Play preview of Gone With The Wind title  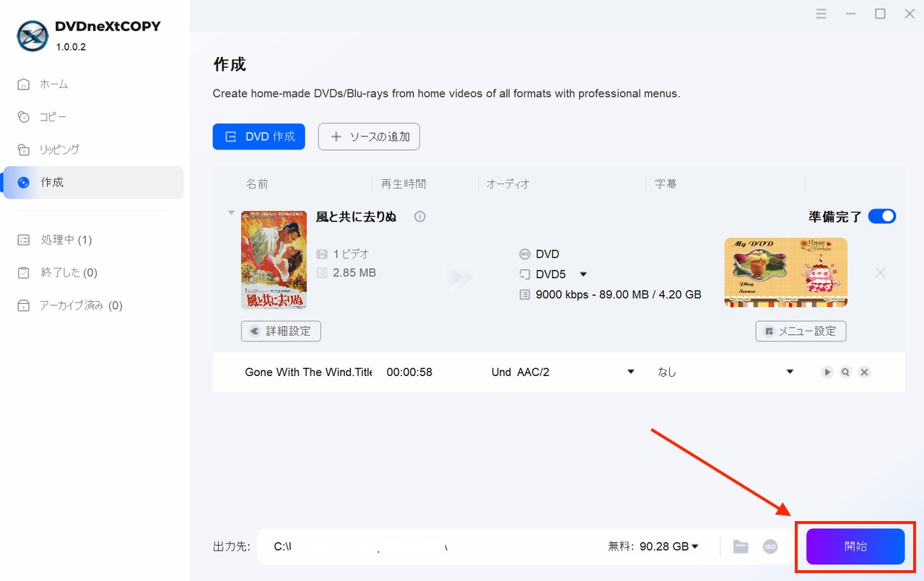827,372
